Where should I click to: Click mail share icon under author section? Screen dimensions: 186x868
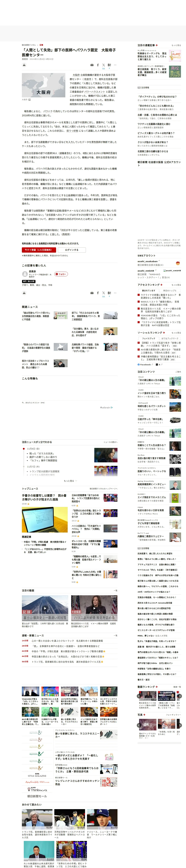tap(92, 293)
